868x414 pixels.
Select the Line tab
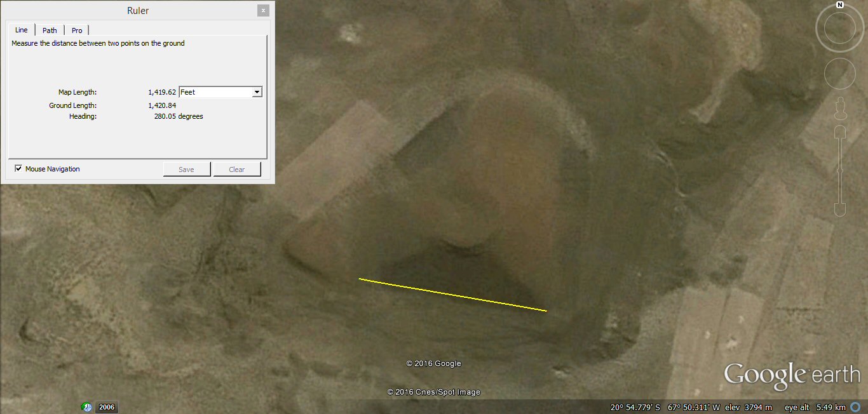(x=22, y=30)
